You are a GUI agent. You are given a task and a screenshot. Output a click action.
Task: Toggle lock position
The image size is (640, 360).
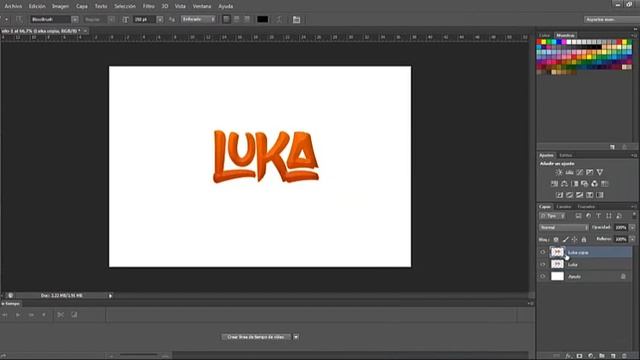click(574, 240)
